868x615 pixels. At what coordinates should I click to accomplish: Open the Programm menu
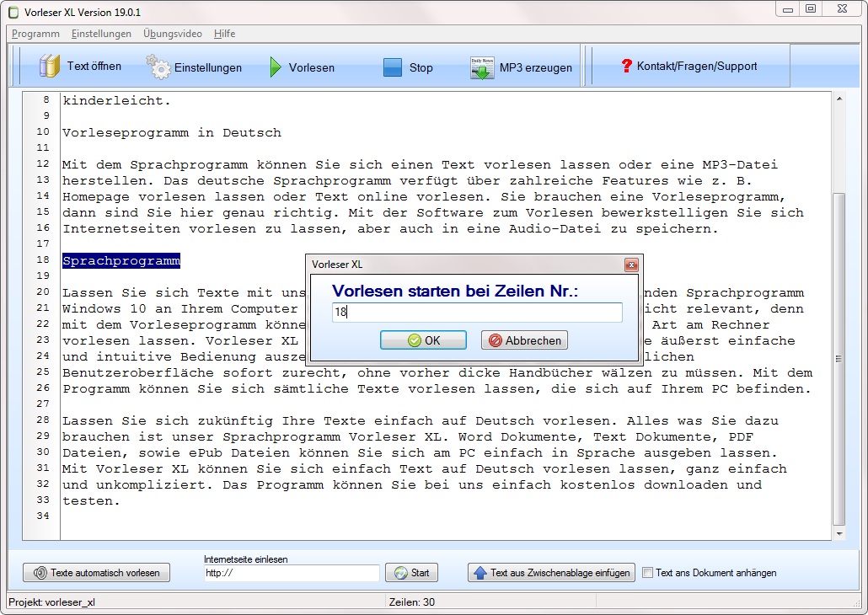34,34
